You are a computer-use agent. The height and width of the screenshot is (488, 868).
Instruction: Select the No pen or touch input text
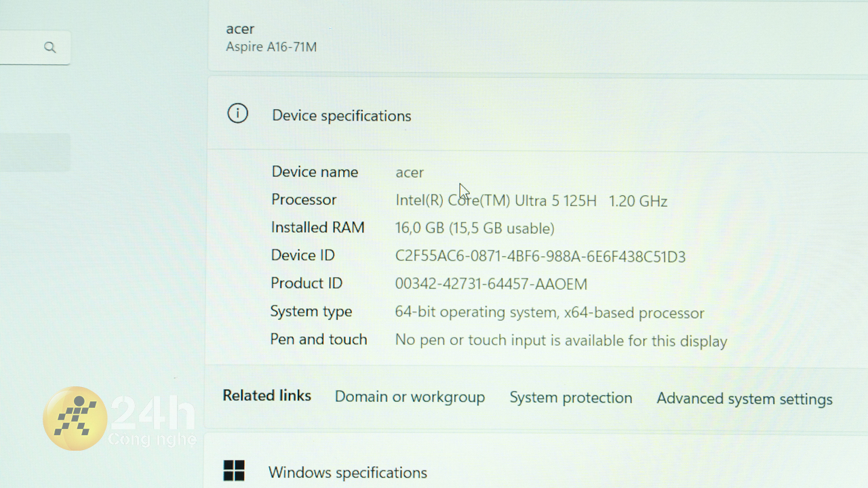click(x=561, y=340)
